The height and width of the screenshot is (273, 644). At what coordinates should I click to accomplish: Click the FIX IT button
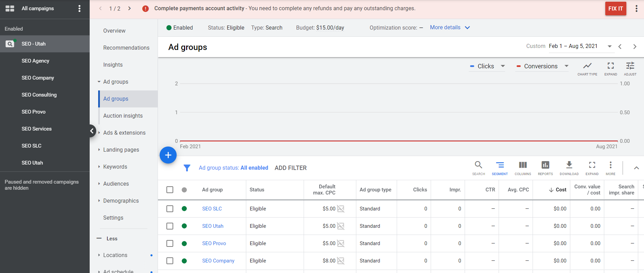tap(615, 8)
